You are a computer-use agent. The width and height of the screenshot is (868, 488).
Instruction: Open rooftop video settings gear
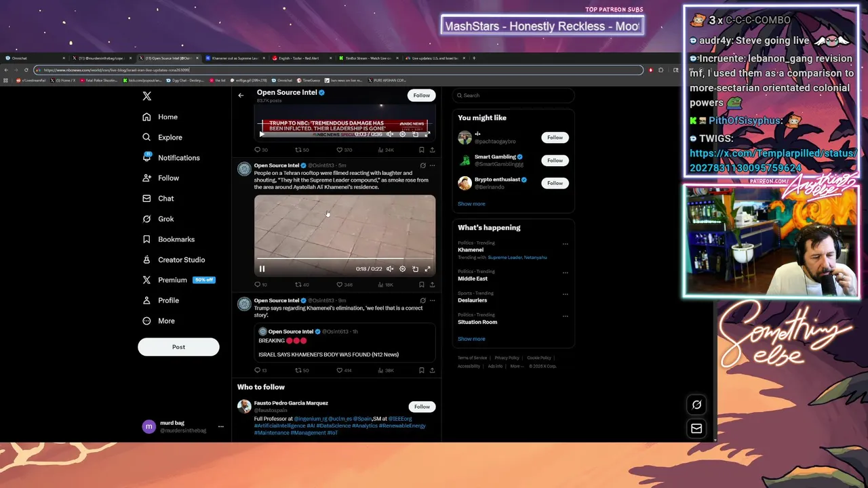pyautogui.click(x=402, y=269)
